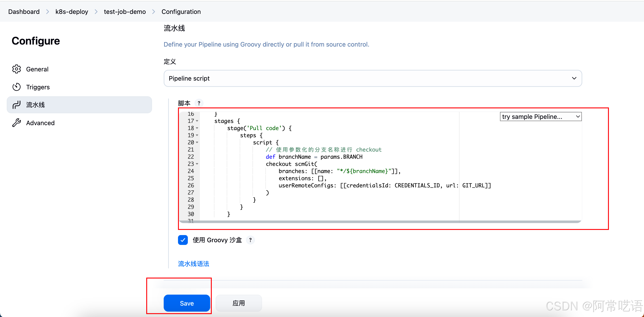Click the General gear icon
This screenshot has width=644, height=317.
[17, 69]
